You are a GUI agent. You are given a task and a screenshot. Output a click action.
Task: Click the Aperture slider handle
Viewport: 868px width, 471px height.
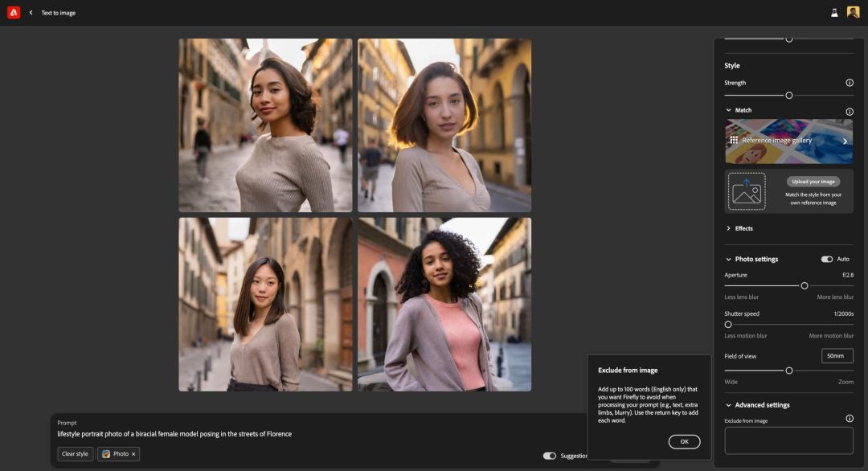tap(805, 285)
